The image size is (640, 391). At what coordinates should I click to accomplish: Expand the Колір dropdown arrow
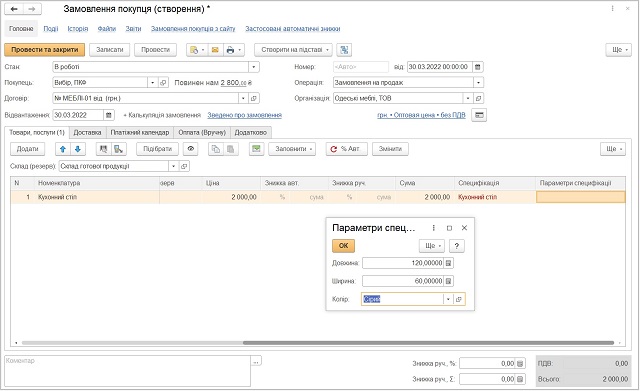(x=448, y=299)
